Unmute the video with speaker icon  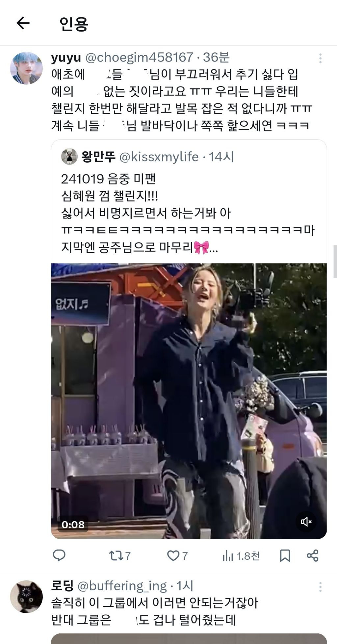[x=306, y=522]
